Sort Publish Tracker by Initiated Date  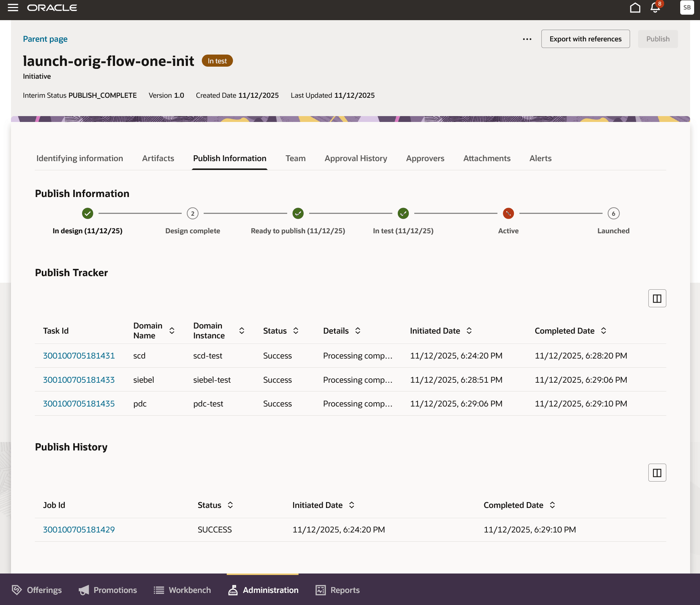(x=469, y=331)
